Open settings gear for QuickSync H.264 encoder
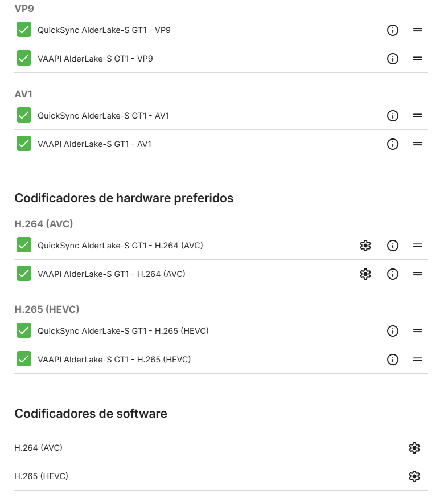The width and height of the screenshot is (448, 498). pos(365,246)
